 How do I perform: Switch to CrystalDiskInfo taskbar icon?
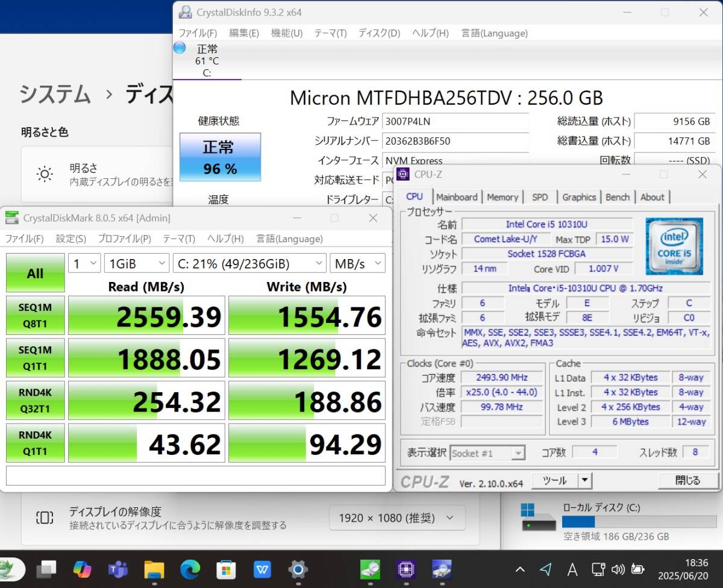click(x=442, y=569)
